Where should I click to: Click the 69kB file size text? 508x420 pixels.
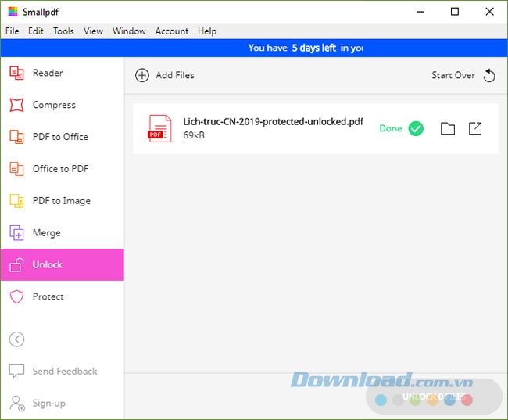(194, 135)
